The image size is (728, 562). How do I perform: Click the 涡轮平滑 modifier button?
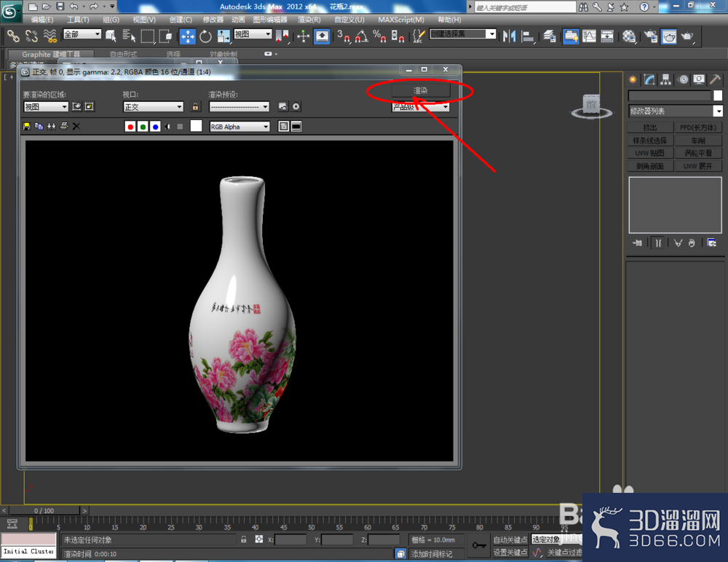(x=698, y=153)
